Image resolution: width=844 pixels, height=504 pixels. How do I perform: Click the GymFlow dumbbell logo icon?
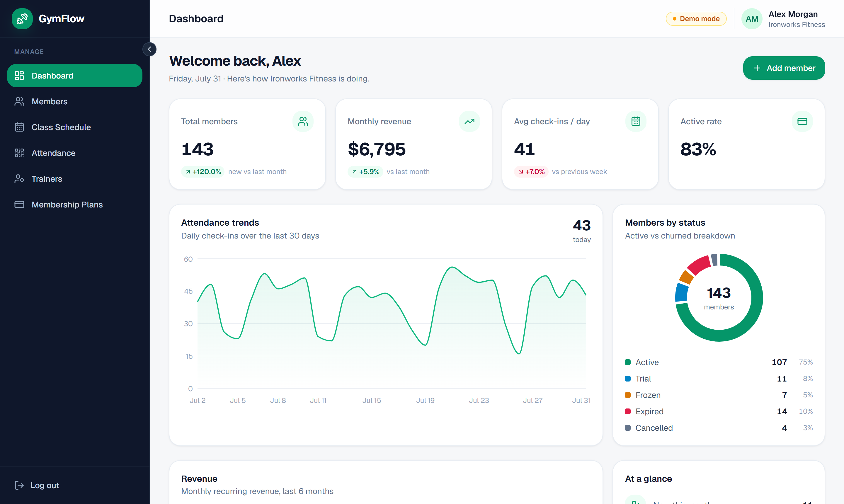coord(22,19)
